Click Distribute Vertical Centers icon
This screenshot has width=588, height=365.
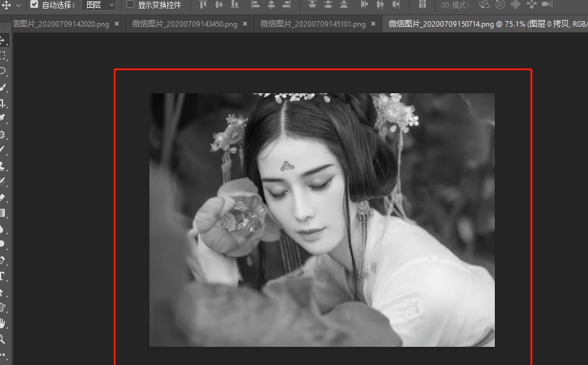tap(328, 4)
